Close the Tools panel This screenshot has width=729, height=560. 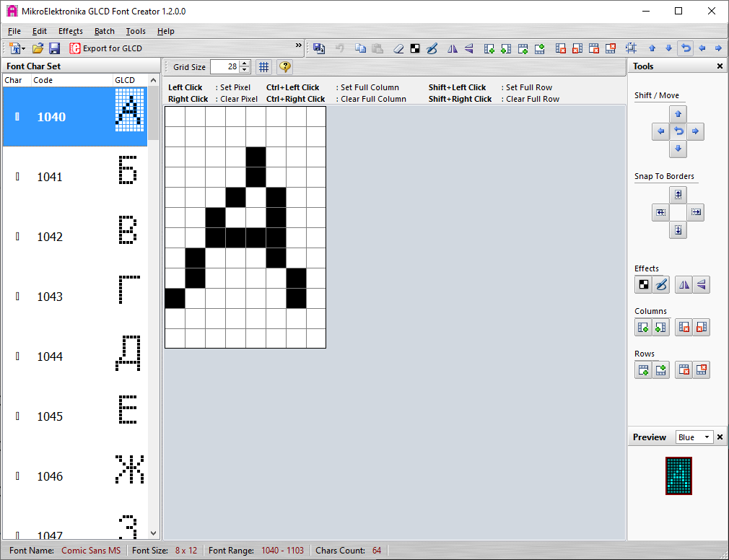pos(720,66)
